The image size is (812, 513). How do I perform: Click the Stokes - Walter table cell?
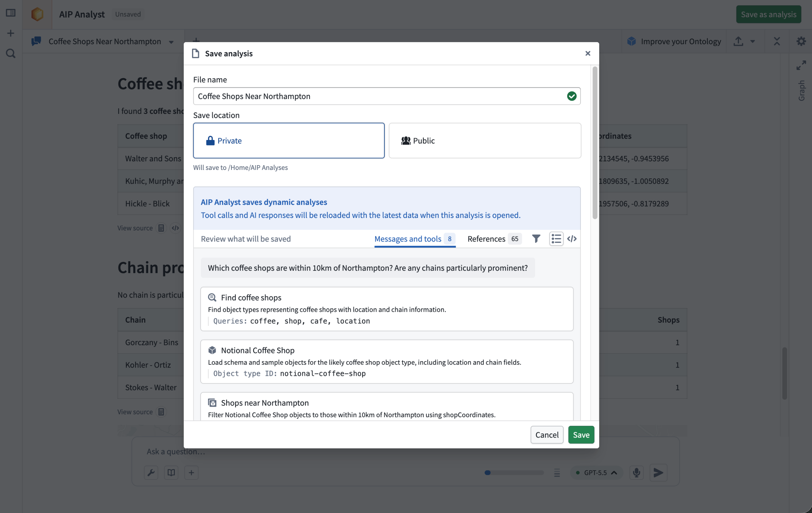coord(151,388)
